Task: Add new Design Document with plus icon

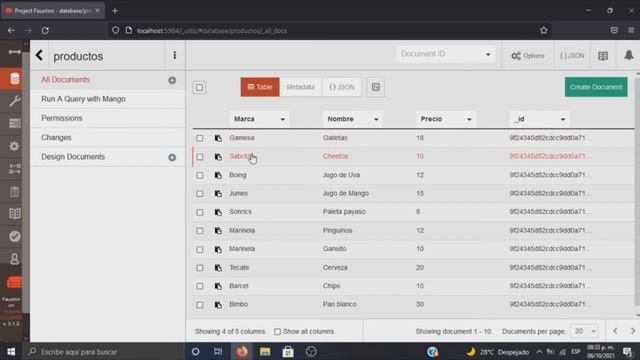Action: pos(172,157)
